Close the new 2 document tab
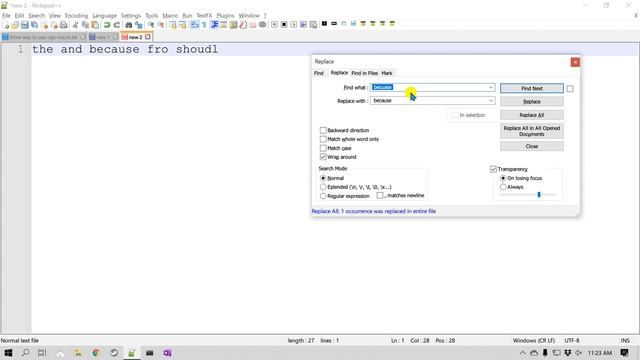 (148, 37)
